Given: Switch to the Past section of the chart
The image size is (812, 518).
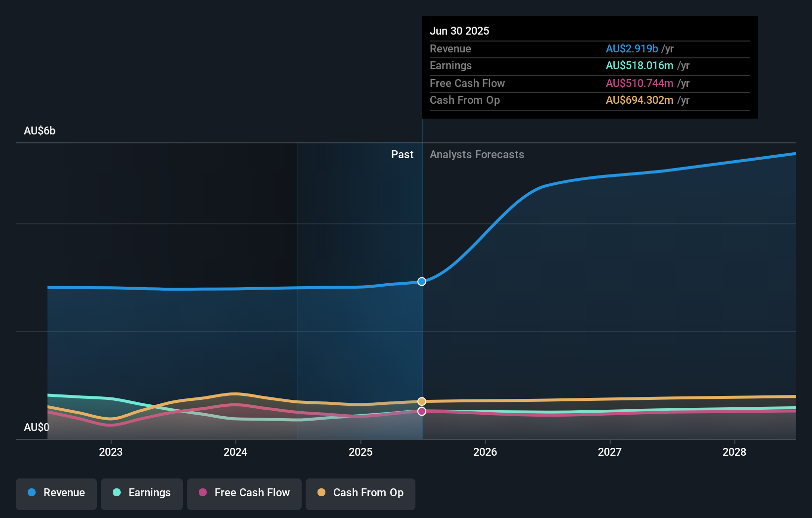Looking at the screenshot, I should [x=402, y=154].
